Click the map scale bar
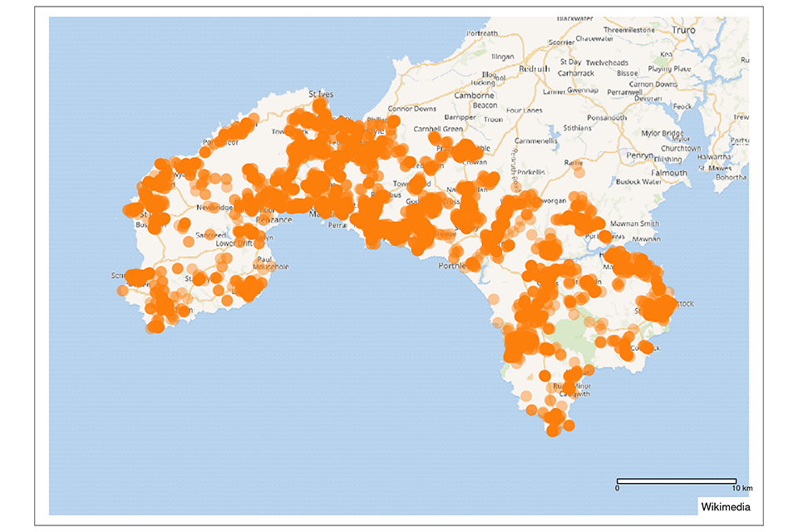 676,481
